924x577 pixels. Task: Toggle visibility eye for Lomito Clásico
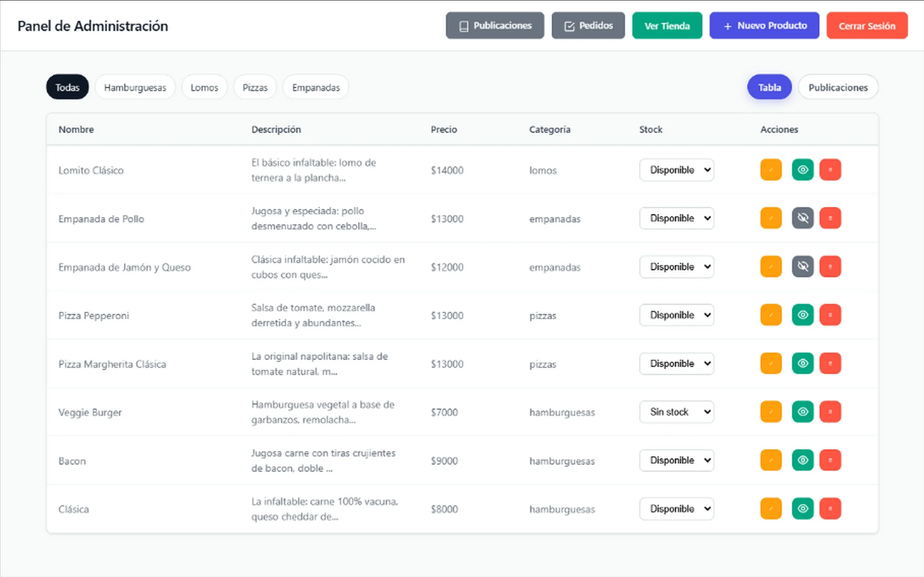802,170
